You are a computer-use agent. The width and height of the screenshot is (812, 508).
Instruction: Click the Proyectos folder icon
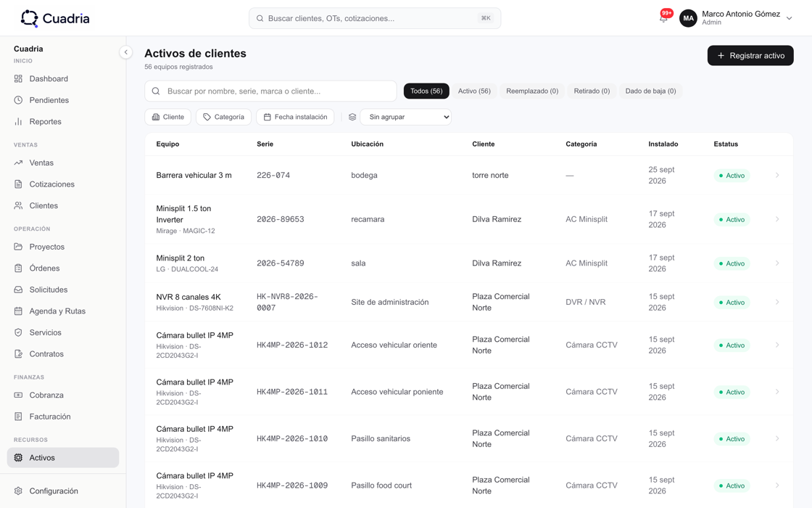pyautogui.click(x=18, y=247)
